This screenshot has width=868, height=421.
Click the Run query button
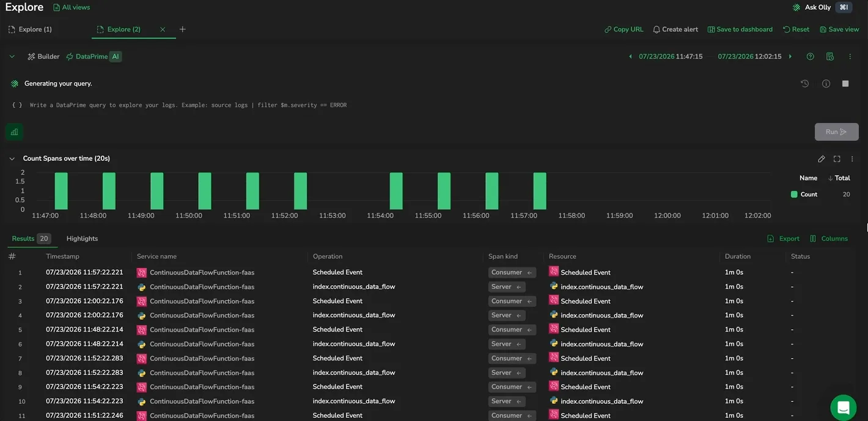(836, 132)
